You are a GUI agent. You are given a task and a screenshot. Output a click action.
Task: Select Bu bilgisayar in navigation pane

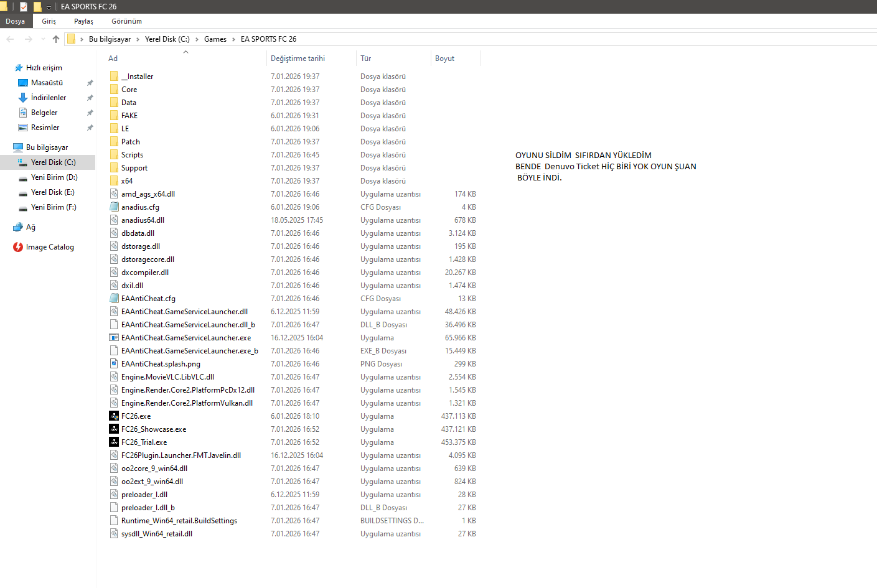47,147
